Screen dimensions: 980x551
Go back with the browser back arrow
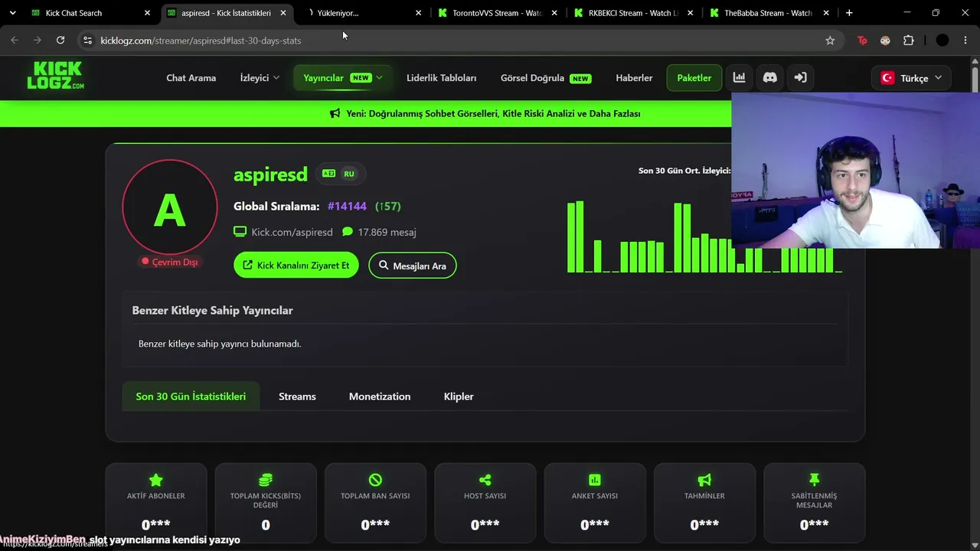(x=15, y=41)
